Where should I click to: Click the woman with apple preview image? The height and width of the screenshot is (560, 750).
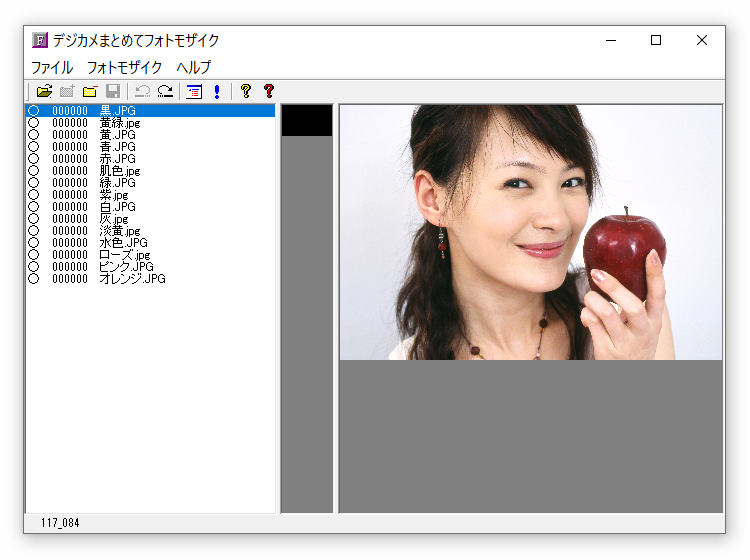click(531, 232)
